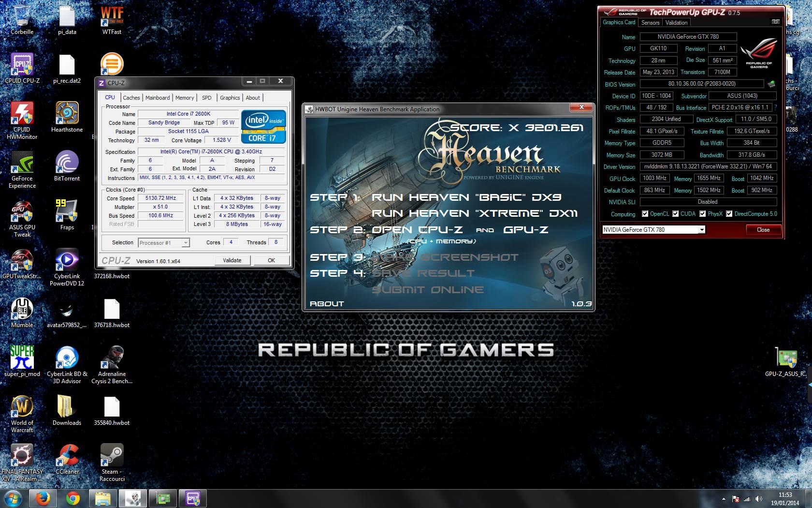
Task: Click the Windows Start button
Action: pyautogui.click(x=13, y=498)
